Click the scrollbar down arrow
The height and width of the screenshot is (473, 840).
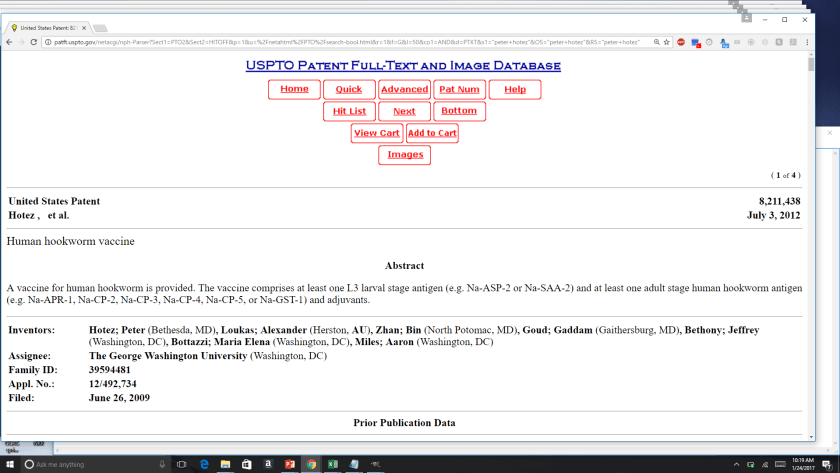coord(811,437)
